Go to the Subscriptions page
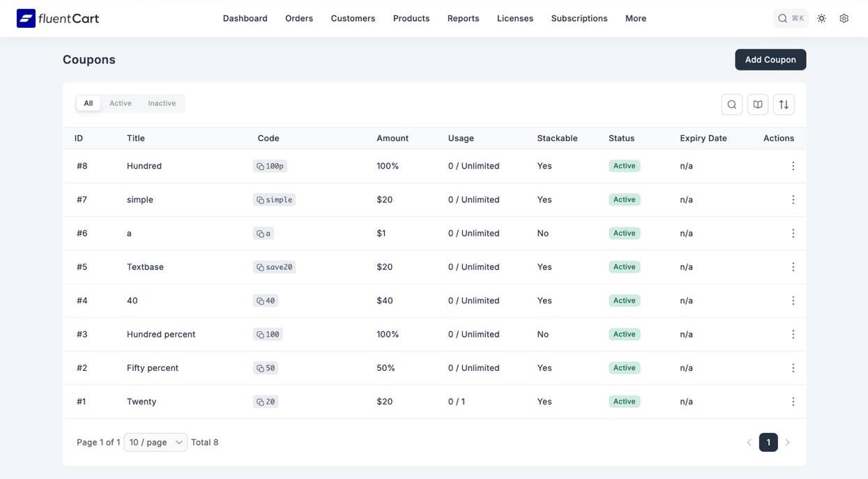Screen dimensions: 868x479 (x=579, y=19)
